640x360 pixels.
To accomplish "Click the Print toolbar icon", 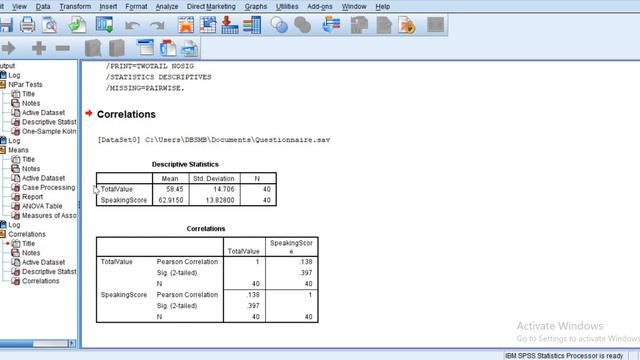I will 28,25.
